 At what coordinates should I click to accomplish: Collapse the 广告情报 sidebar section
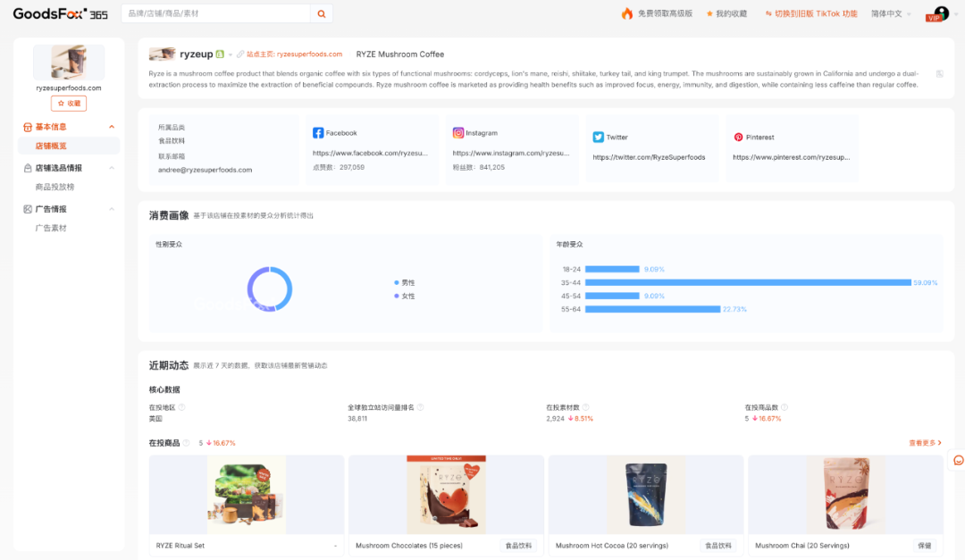[x=111, y=209]
